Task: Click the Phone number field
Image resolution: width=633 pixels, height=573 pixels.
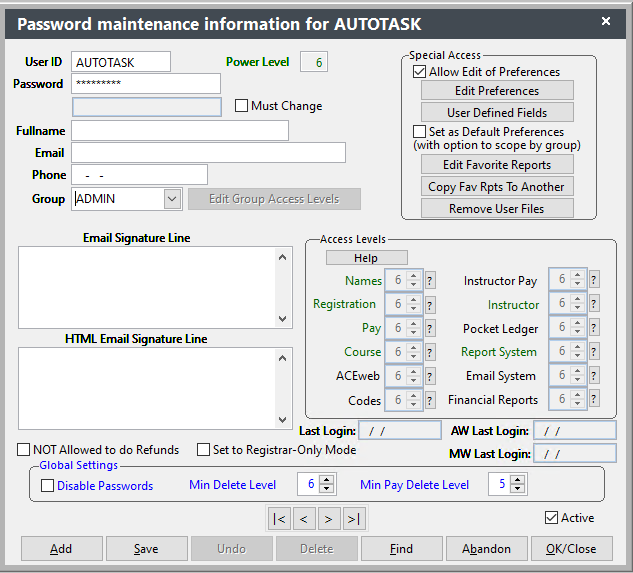Action: click(140, 174)
